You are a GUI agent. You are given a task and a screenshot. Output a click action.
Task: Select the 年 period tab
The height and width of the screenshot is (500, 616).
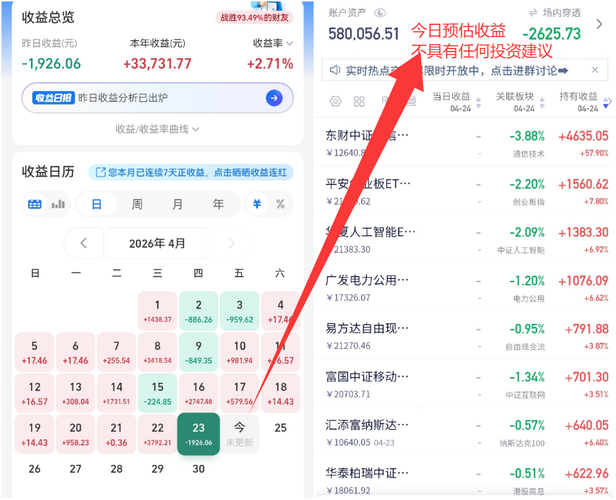click(x=218, y=204)
